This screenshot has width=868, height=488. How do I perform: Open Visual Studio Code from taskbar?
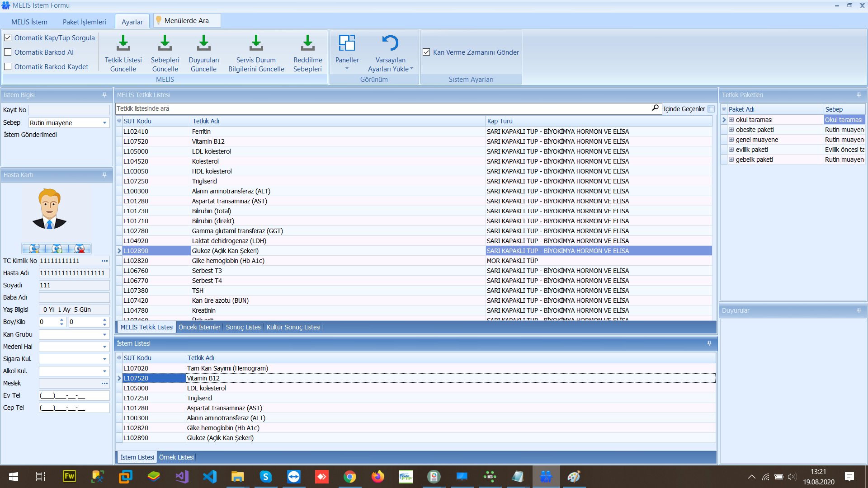(x=210, y=477)
